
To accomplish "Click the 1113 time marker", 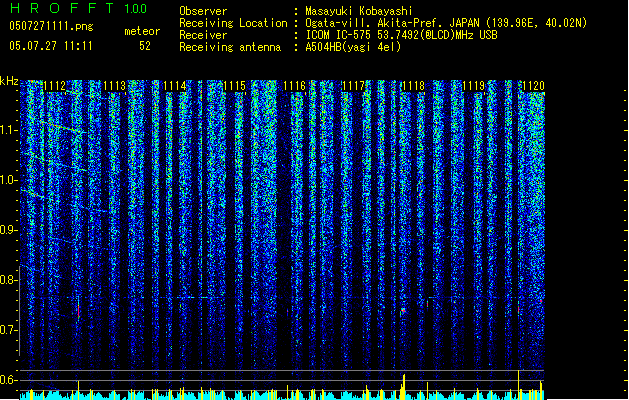I will click(x=114, y=86).
